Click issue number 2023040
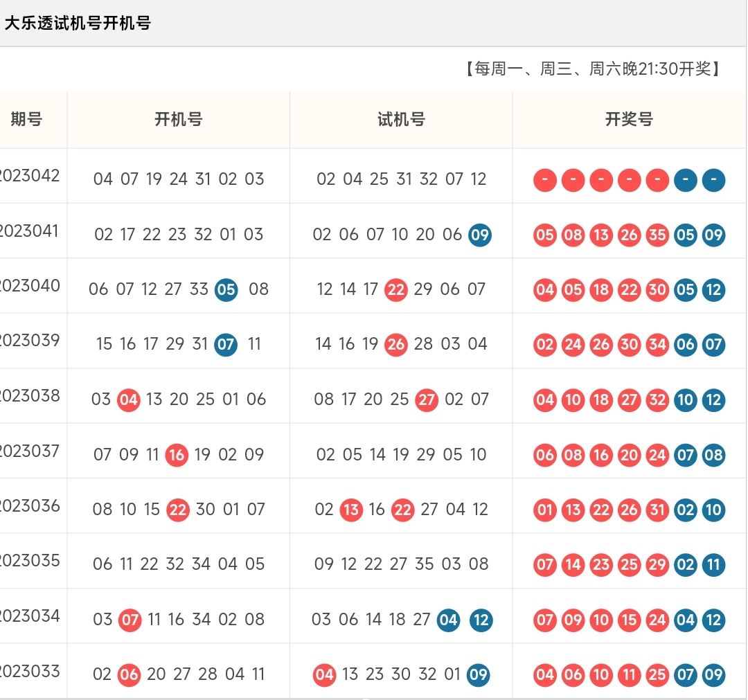This screenshot has width=748, height=700. point(30,286)
